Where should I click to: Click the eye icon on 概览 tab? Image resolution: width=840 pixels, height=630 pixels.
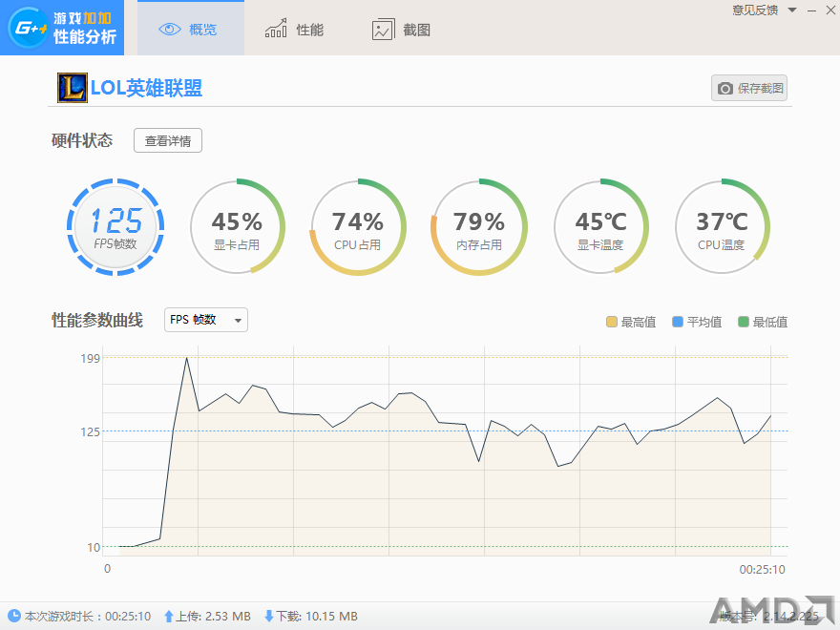tap(170, 30)
